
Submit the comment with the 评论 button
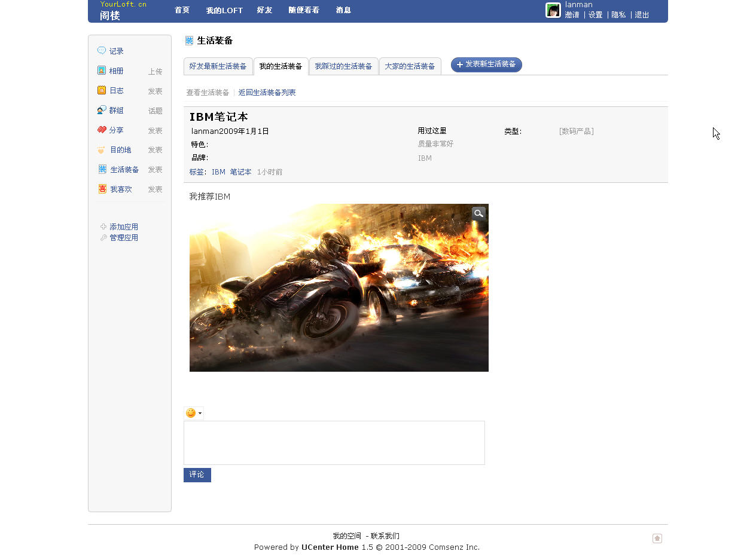click(x=197, y=475)
